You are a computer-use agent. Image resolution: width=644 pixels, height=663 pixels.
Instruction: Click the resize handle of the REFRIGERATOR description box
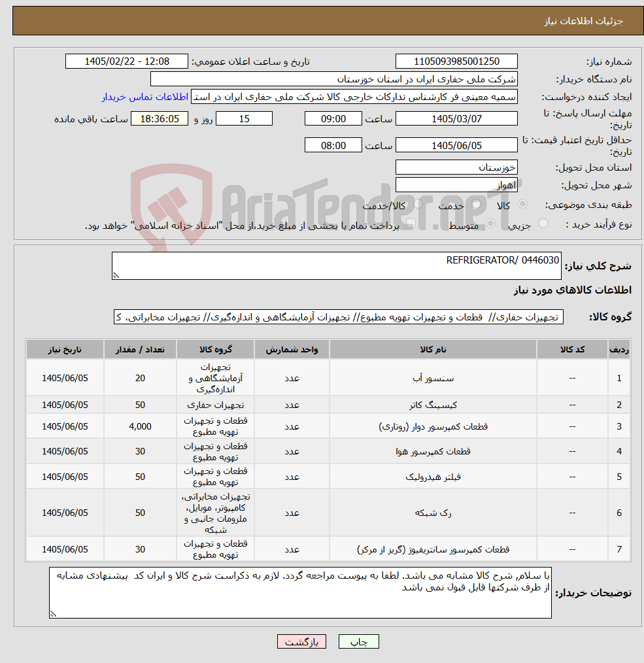tap(116, 276)
